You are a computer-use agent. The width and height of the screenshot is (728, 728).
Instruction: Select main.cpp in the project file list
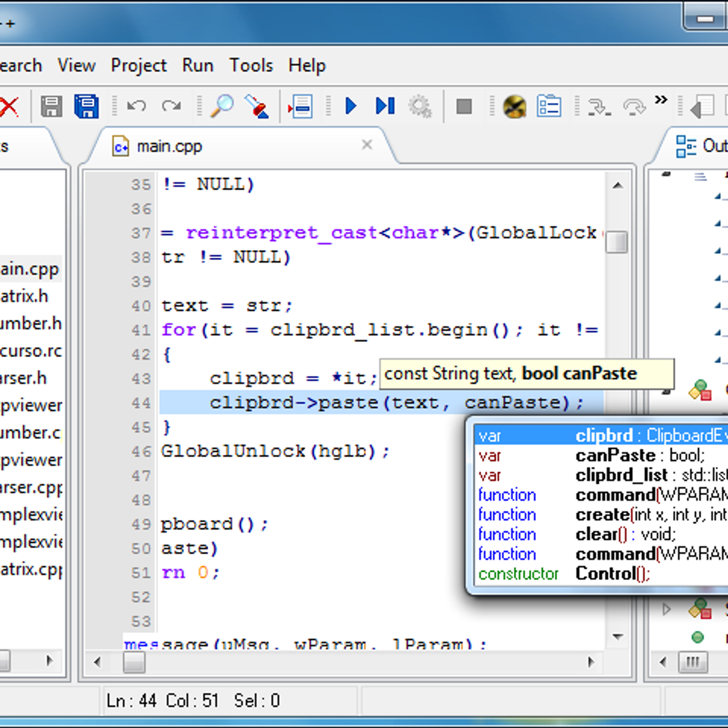(x=30, y=269)
